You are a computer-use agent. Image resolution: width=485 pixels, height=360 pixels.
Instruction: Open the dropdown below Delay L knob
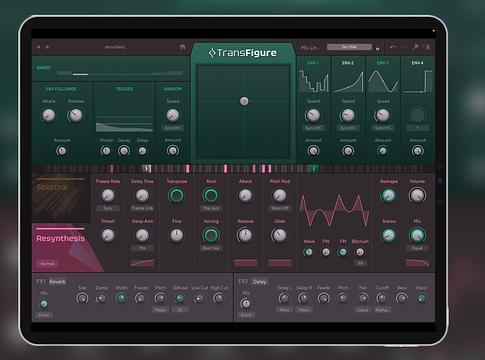(x=284, y=310)
